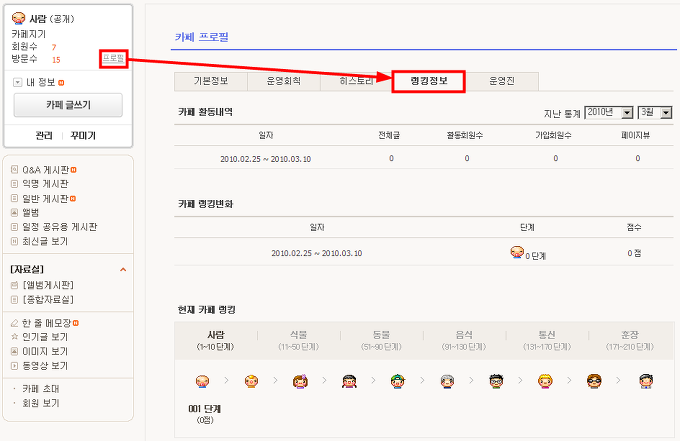Click the N badge next to 내 정보

pos(61,82)
